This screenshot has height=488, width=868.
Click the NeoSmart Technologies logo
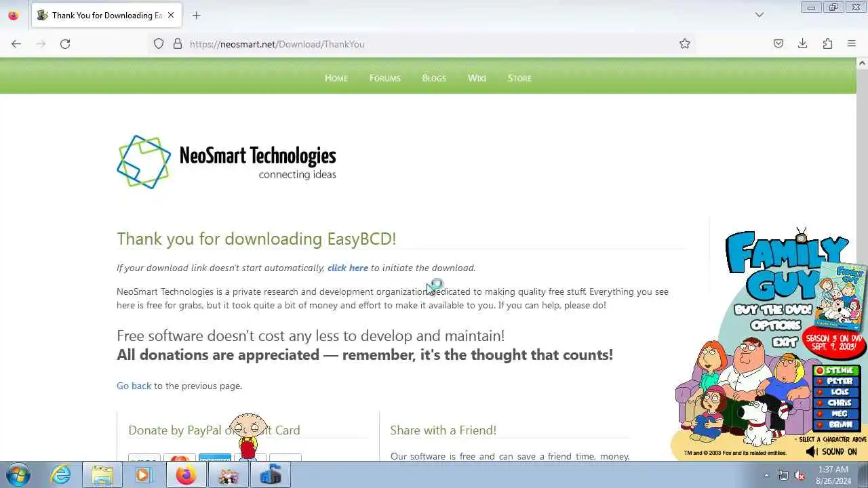point(226,162)
